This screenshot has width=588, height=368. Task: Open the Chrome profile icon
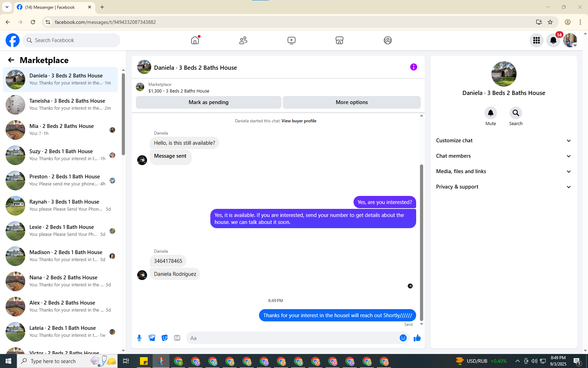pos(568,22)
